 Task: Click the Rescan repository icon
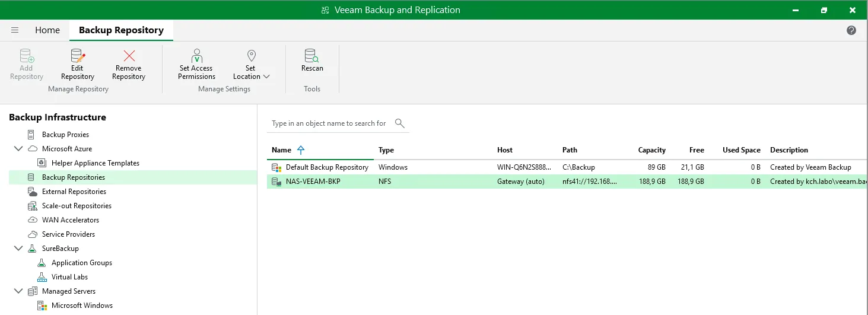(x=312, y=57)
